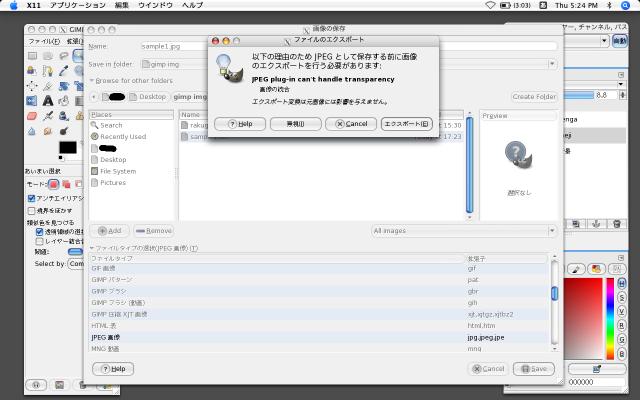This screenshot has height=400, width=640.
Task: Select the Airbrush tool
Action: 48,116
